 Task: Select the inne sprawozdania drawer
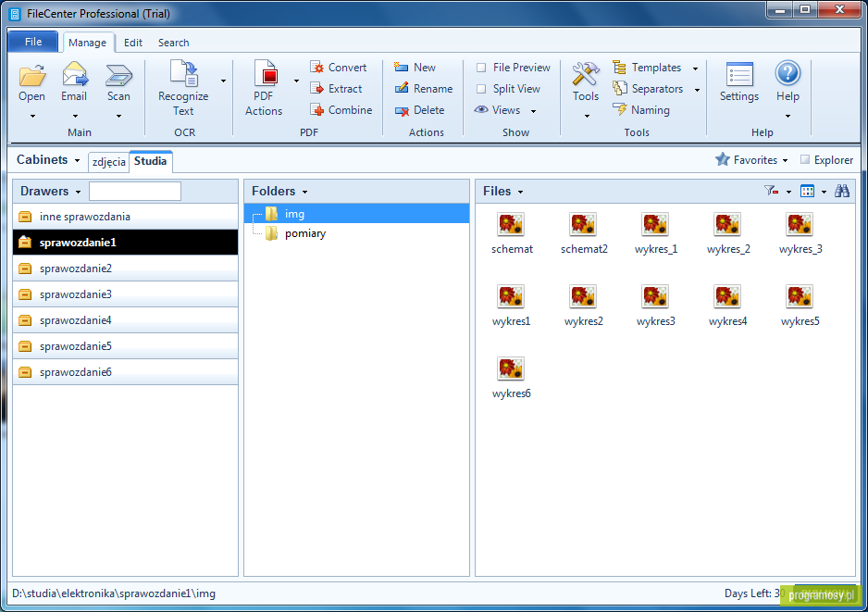pyautogui.click(x=126, y=217)
